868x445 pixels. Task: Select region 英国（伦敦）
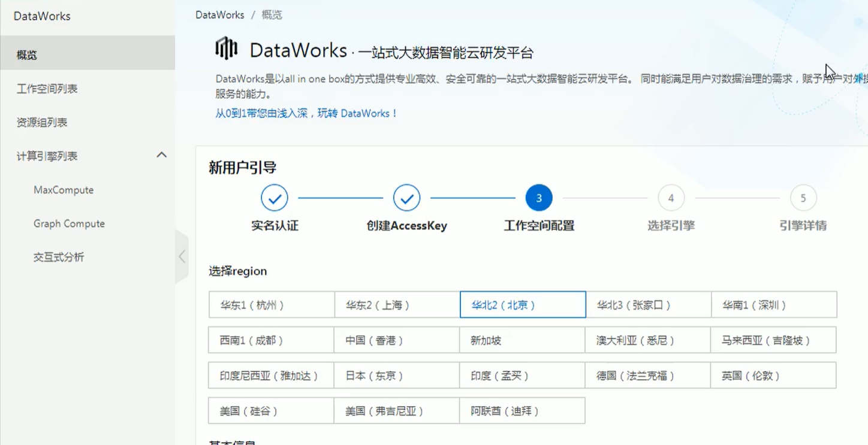point(774,376)
